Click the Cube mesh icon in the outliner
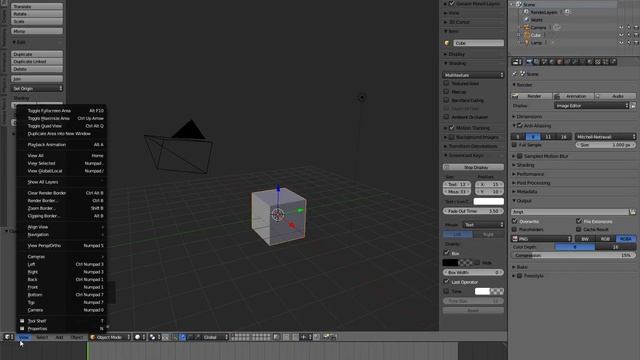 click(x=527, y=35)
